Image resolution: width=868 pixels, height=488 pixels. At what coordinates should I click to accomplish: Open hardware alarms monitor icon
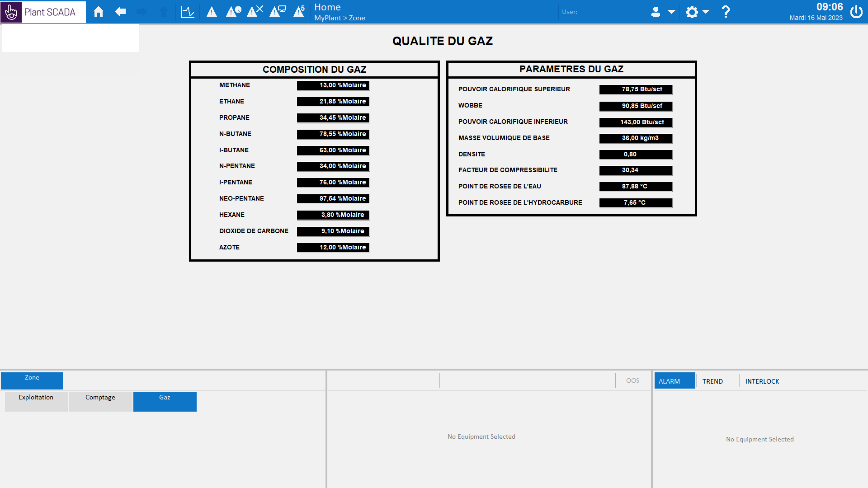pyautogui.click(x=277, y=12)
